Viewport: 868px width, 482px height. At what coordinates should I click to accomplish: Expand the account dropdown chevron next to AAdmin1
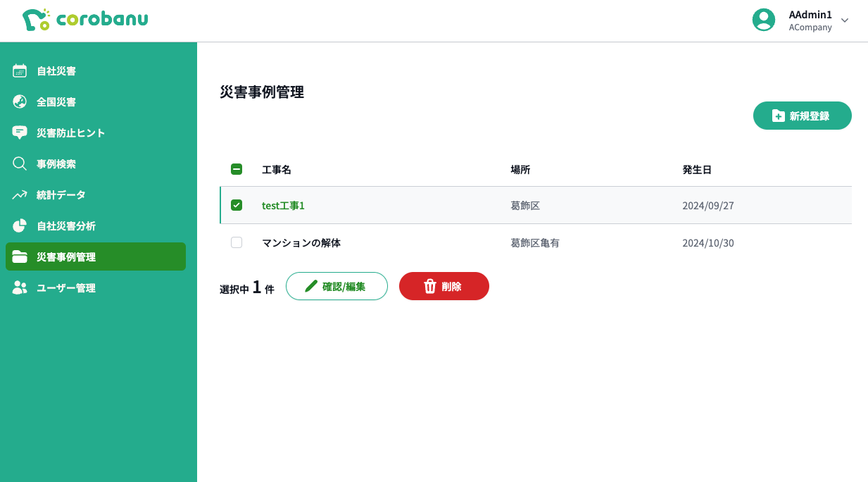point(843,21)
